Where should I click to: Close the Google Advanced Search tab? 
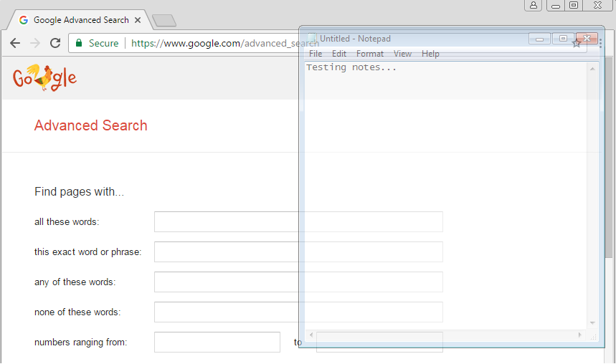[x=138, y=20]
